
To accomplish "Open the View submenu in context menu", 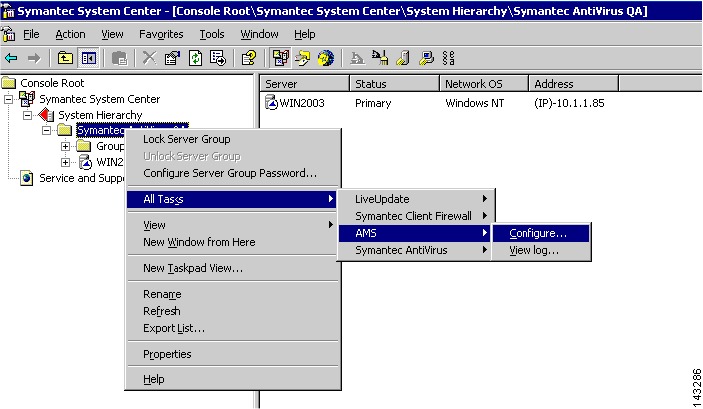I will (x=232, y=225).
